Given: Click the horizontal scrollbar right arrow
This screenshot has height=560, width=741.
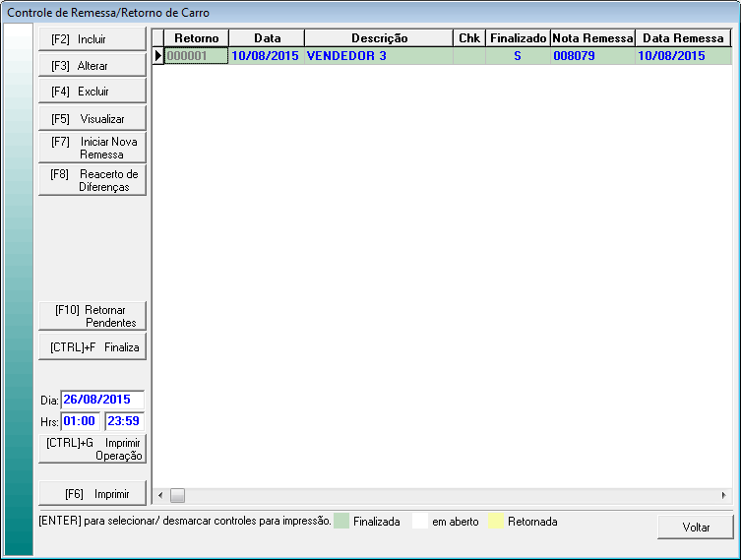Looking at the screenshot, I should tap(724, 495).
